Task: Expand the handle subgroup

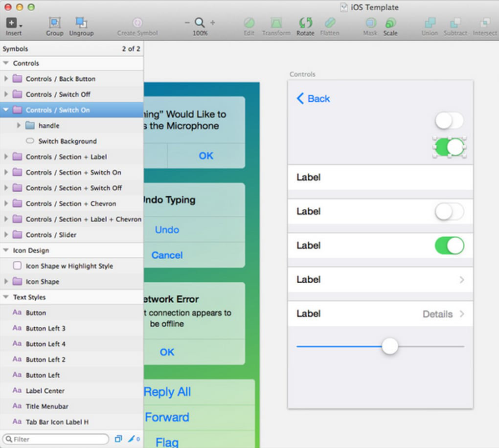Action: coord(19,125)
